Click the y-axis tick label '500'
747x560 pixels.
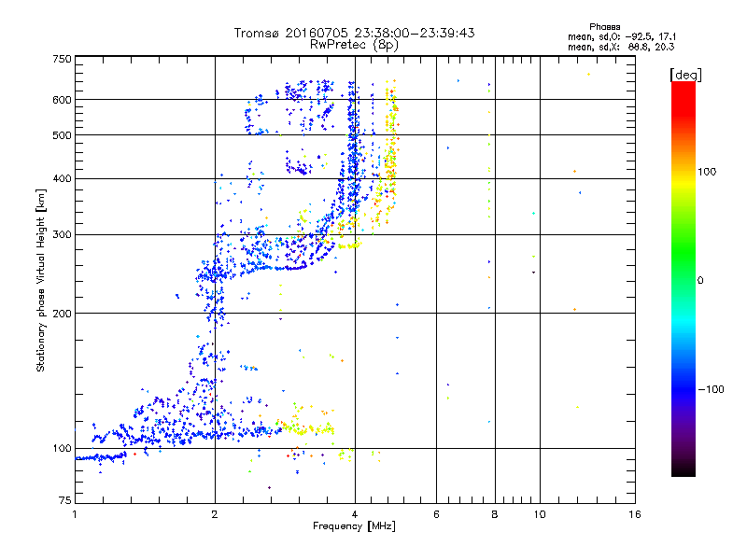pos(62,135)
